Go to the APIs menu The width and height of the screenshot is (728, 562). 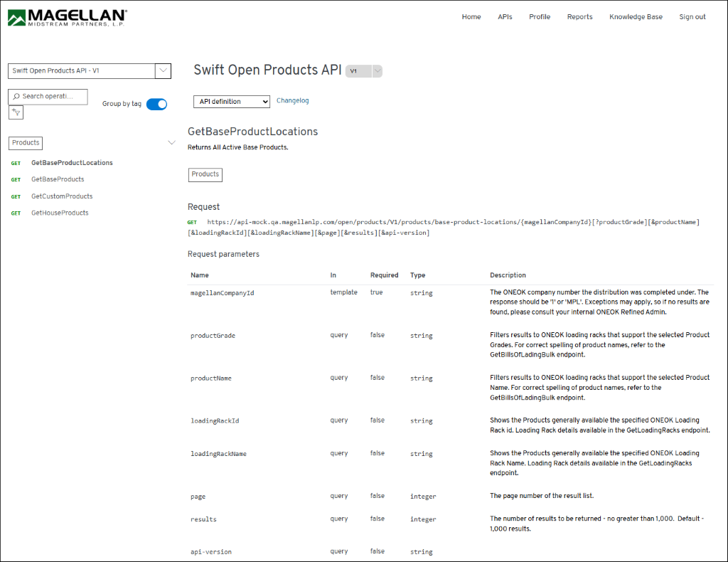click(505, 17)
